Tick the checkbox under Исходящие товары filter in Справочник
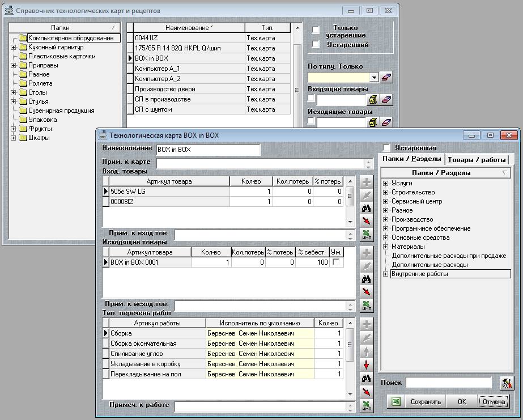 point(311,121)
